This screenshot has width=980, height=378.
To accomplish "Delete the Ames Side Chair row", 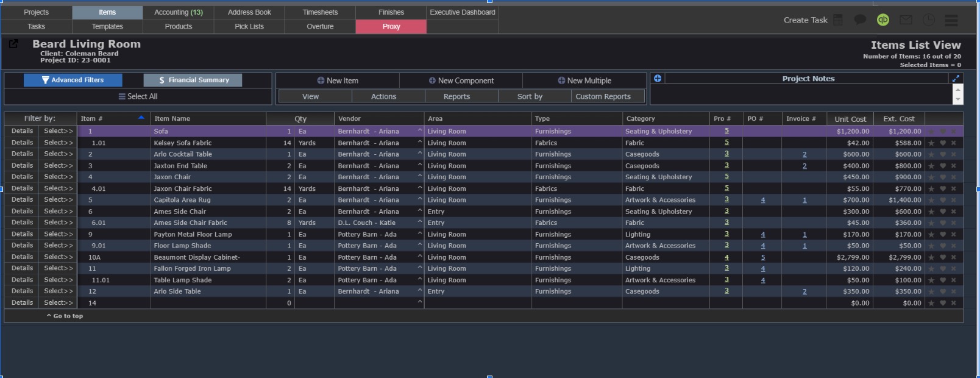I will [x=953, y=212].
